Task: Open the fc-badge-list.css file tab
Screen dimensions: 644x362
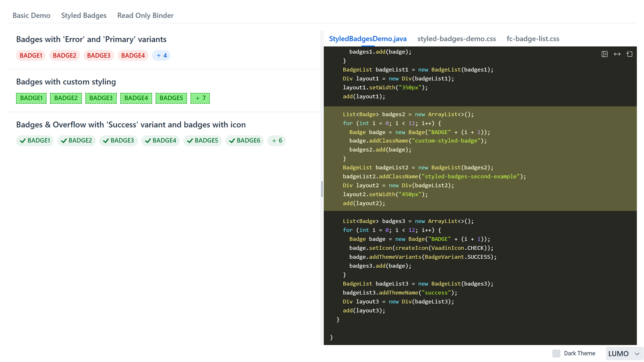Action: 533,39
